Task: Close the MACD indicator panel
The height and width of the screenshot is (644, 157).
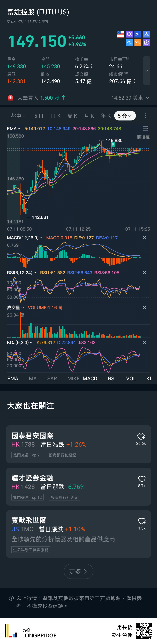Action: [x=144, y=238]
